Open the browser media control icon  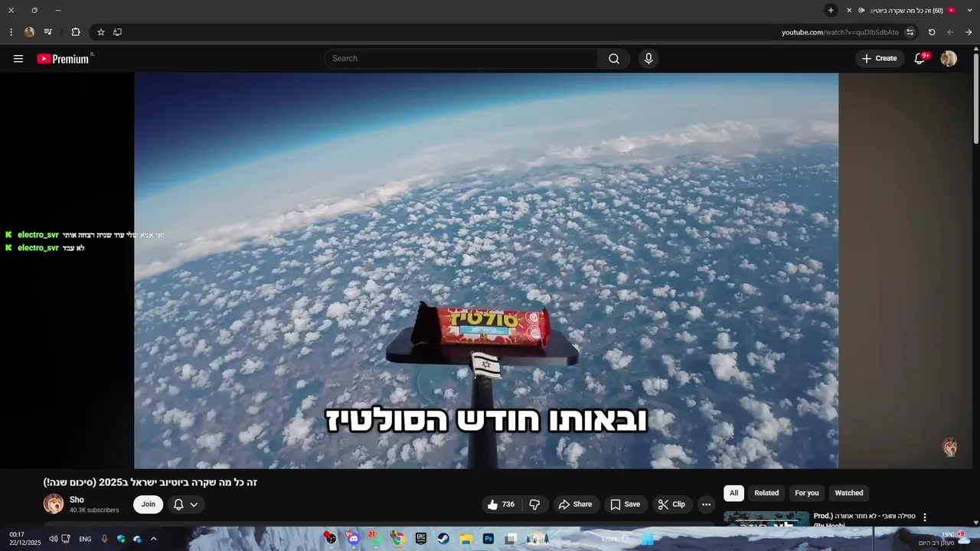[48, 32]
